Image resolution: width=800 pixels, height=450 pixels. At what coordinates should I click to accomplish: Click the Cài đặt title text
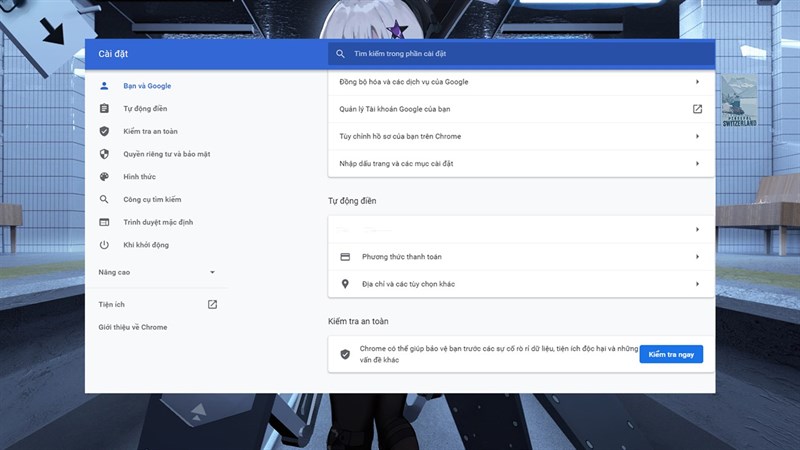(x=113, y=54)
